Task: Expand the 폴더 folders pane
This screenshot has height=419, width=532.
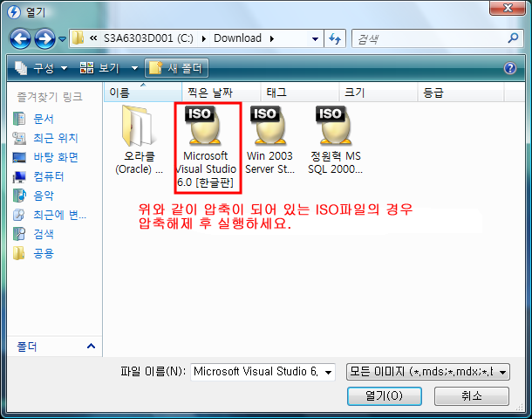Action: click(91, 347)
